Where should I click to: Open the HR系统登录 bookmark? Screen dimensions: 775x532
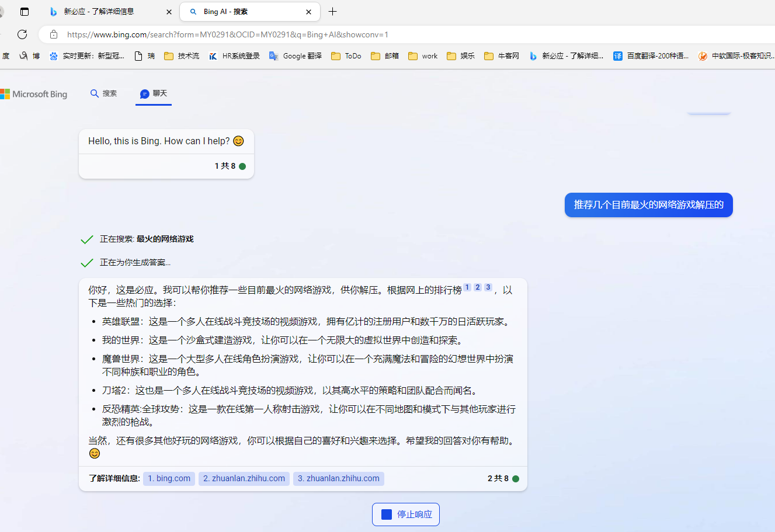pos(234,56)
